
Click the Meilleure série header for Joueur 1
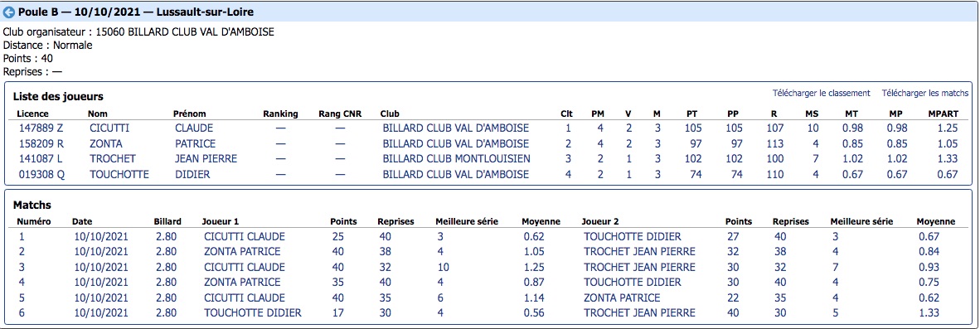(x=466, y=221)
